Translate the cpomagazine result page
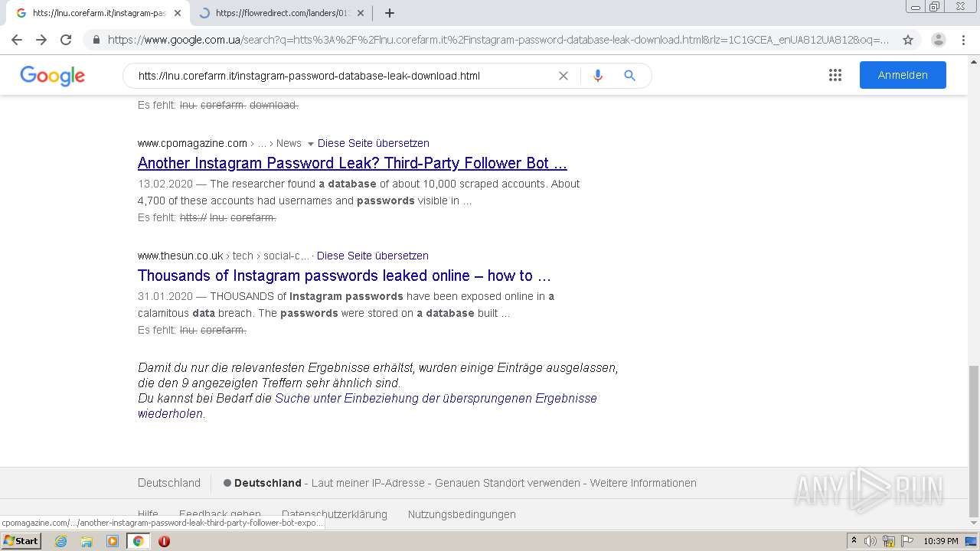Viewport: 980px width, 551px height. (374, 143)
